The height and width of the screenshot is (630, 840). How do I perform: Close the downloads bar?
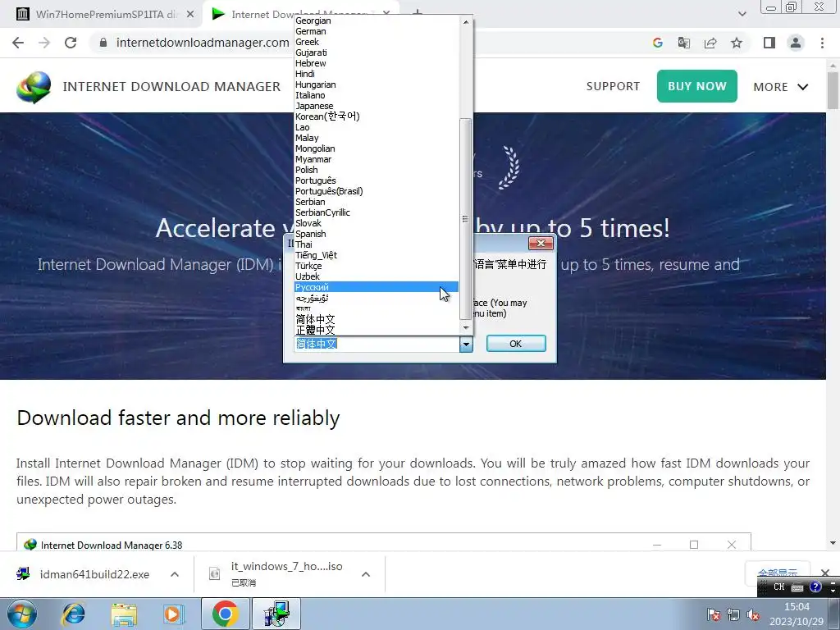pyautogui.click(x=825, y=572)
